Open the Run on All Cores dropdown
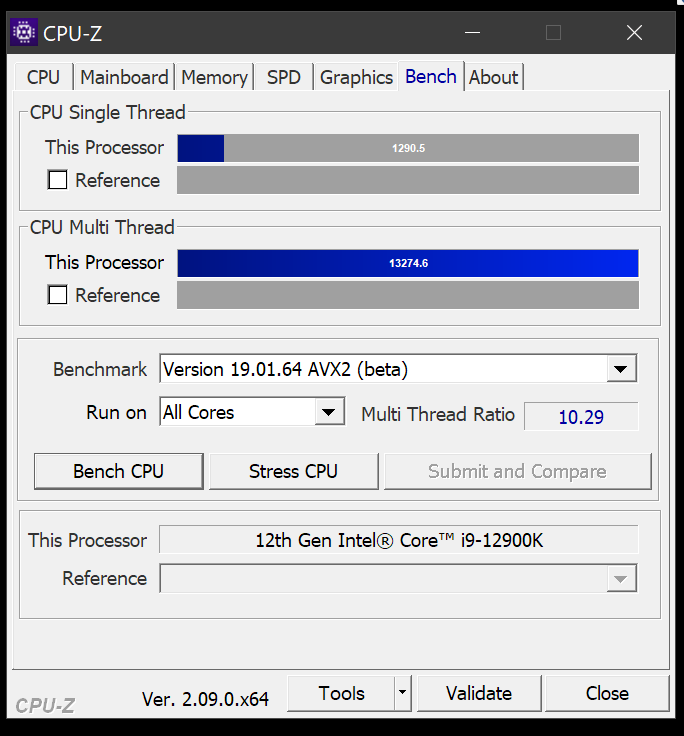 (x=253, y=412)
